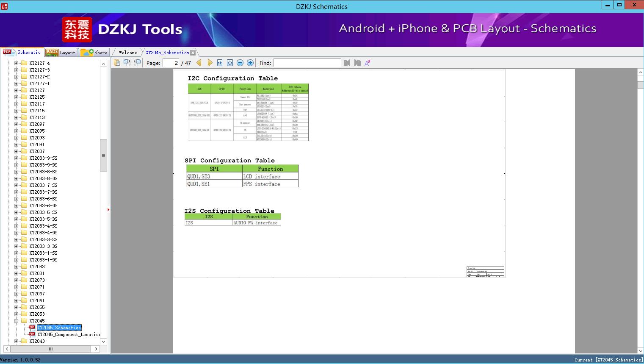Open the XT2045_Component_Location PDF file
The image size is (644, 364).
(69, 334)
